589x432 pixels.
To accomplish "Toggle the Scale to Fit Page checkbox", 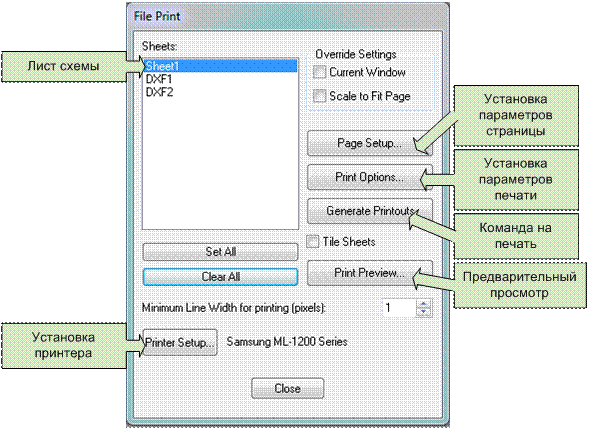I will coord(319,96).
